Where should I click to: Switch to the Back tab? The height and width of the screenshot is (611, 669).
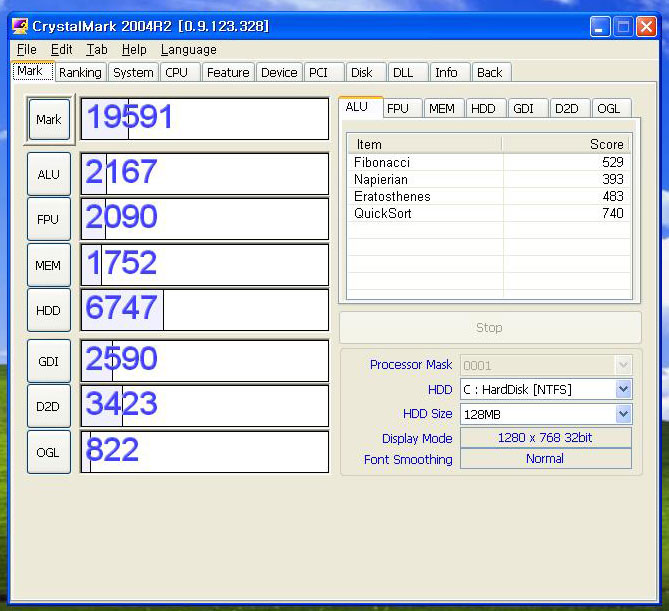point(492,72)
